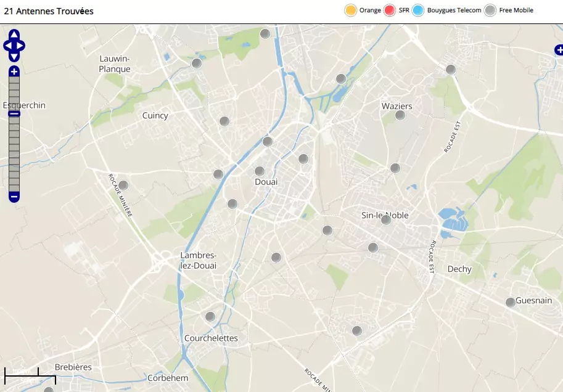Click antenna marker beside Rocade Minière
Image resolution: width=563 pixels, height=392 pixels.
pyautogui.click(x=123, y=186)
